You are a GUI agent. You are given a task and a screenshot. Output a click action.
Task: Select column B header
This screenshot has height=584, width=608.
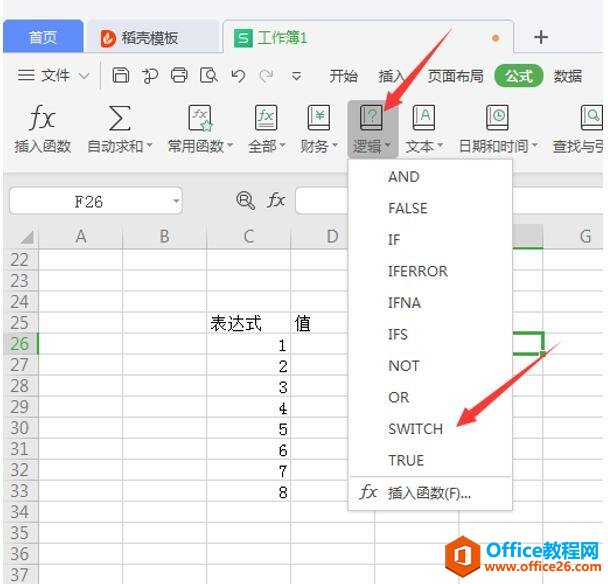pyautogui.click(x=164, y=236)
